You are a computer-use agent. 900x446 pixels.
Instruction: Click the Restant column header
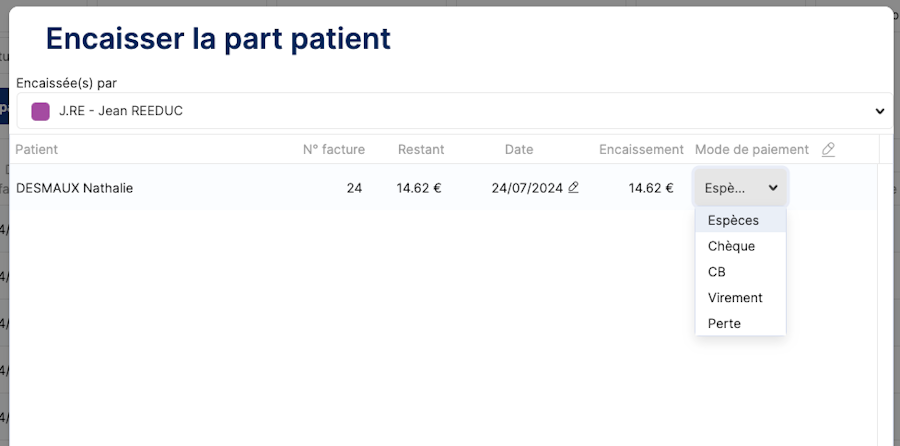[421, 150]
